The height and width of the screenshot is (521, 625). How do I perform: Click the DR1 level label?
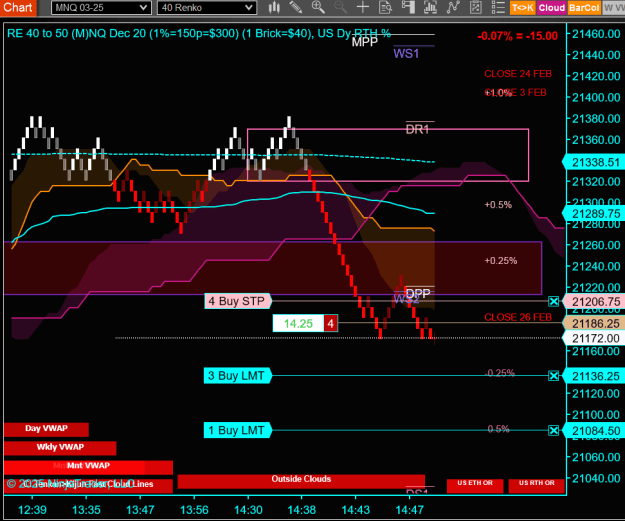click(x=417, y=130)
